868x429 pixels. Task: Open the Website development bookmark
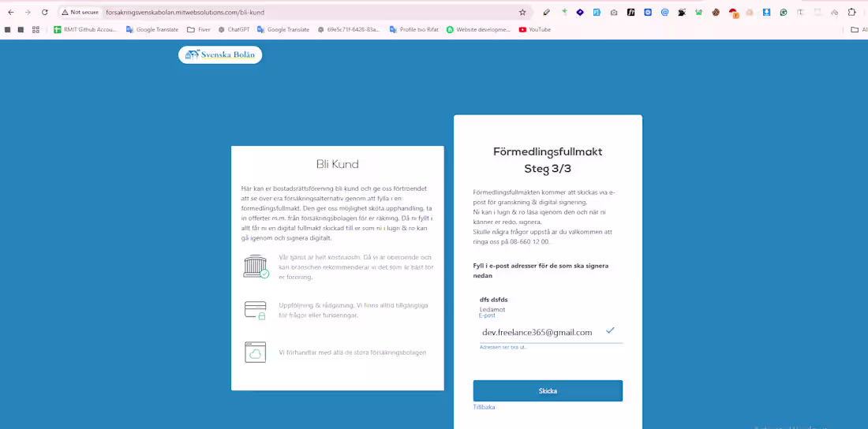479,29
